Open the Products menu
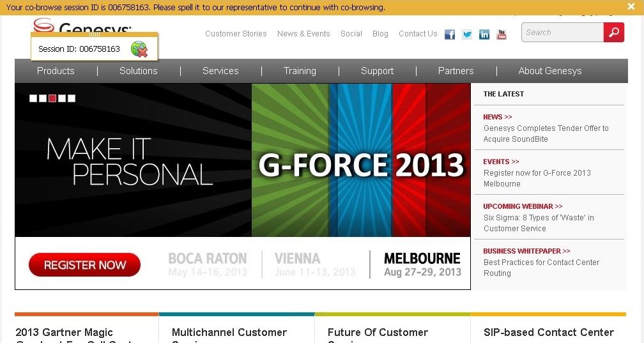The width and height of the screenshot is (644, 343). click(56, 71)
